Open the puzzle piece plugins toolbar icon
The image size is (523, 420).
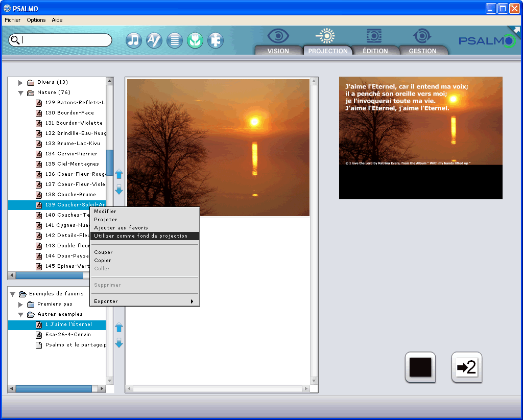click(x=216, y=41)
